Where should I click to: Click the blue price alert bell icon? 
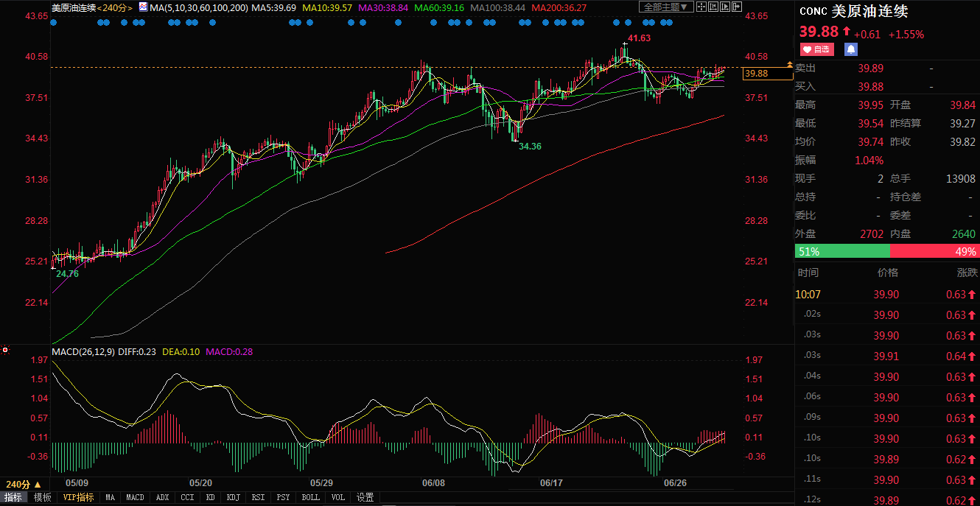click(x=850, y=49)
